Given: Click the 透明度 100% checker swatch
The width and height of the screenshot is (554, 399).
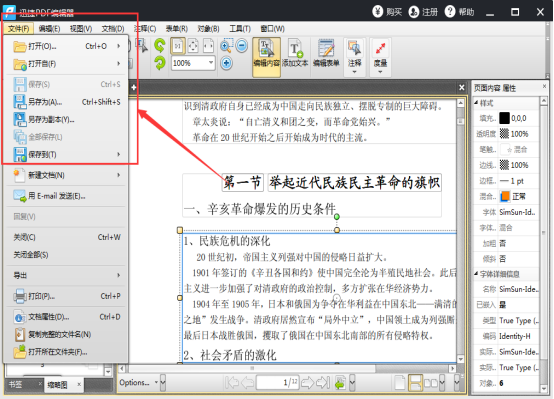Looking at the screenshot, I should 504,134.
